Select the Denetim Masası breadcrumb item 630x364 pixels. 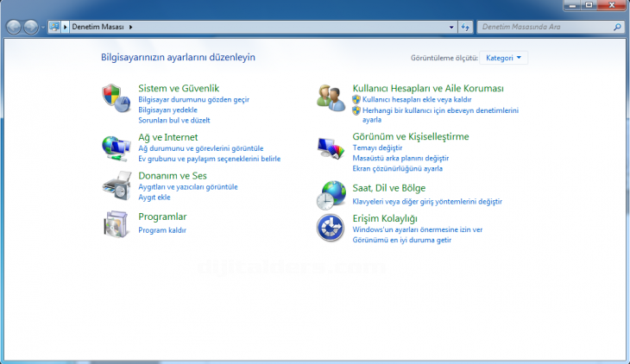tap(98, 27)
